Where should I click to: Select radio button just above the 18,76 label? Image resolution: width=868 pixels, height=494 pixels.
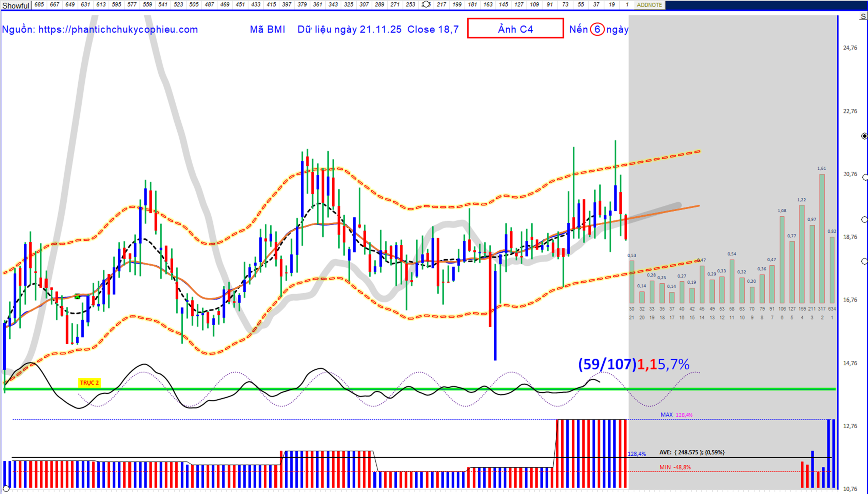point(865,220)
